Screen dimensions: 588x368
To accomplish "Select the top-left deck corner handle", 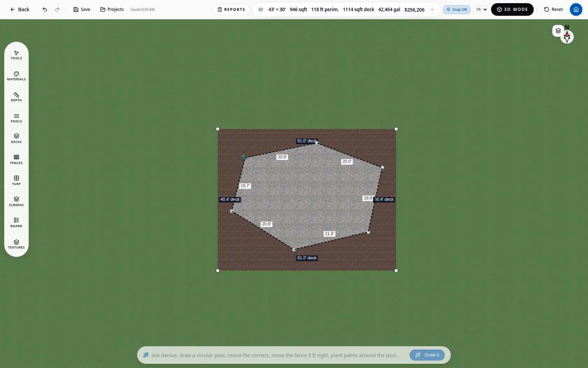I will tap(218, 129).
